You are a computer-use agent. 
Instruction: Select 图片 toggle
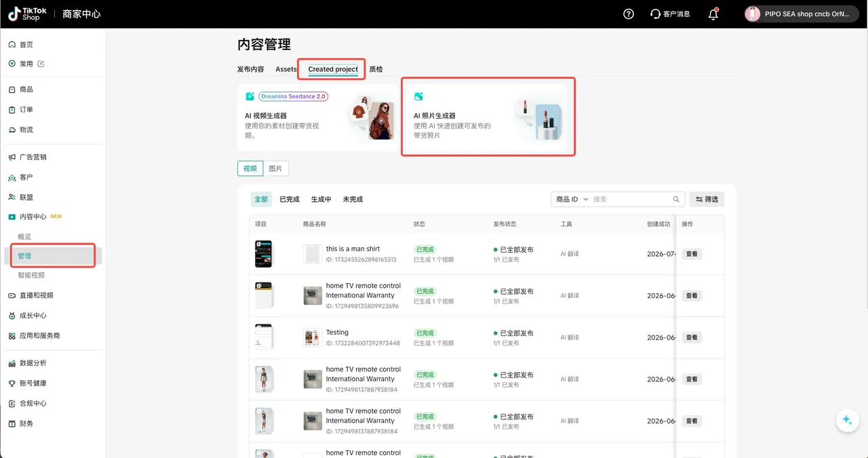coord(275,169)
